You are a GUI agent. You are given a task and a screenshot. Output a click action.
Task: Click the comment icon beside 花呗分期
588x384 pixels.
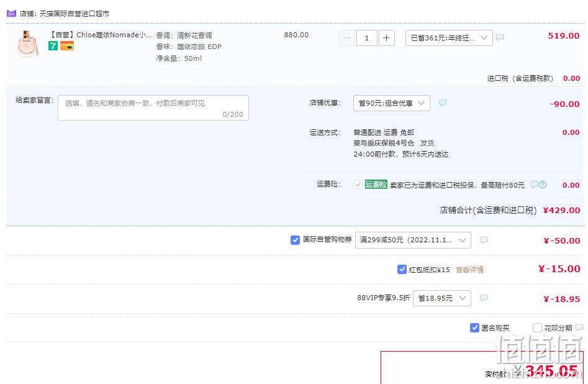tap(579, 327)
